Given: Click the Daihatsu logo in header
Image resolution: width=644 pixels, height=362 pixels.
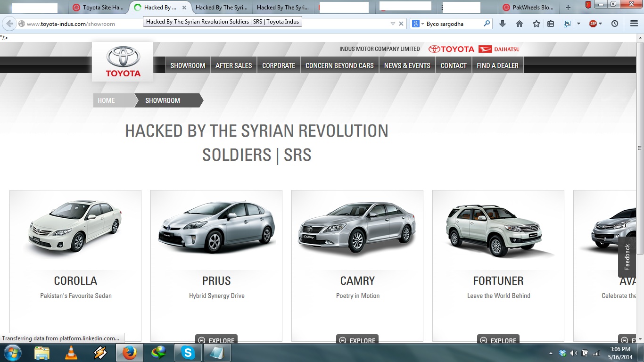Looking at the screenshot, I should tap(499, 49).
